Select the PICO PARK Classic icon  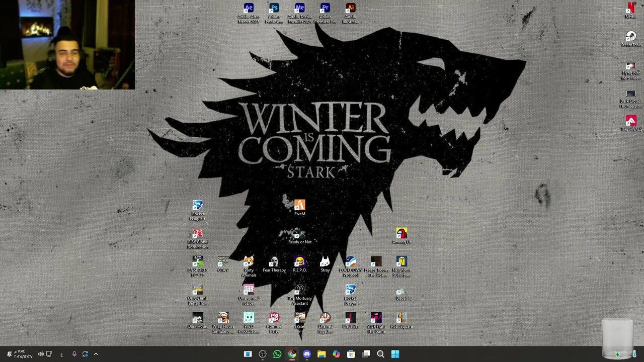tap(249, 323)
